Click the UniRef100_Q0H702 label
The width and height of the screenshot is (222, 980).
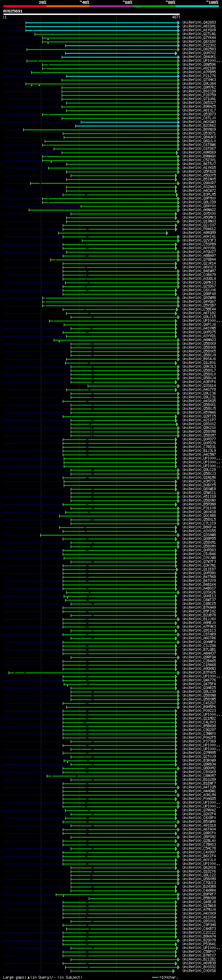click(199, 53)
